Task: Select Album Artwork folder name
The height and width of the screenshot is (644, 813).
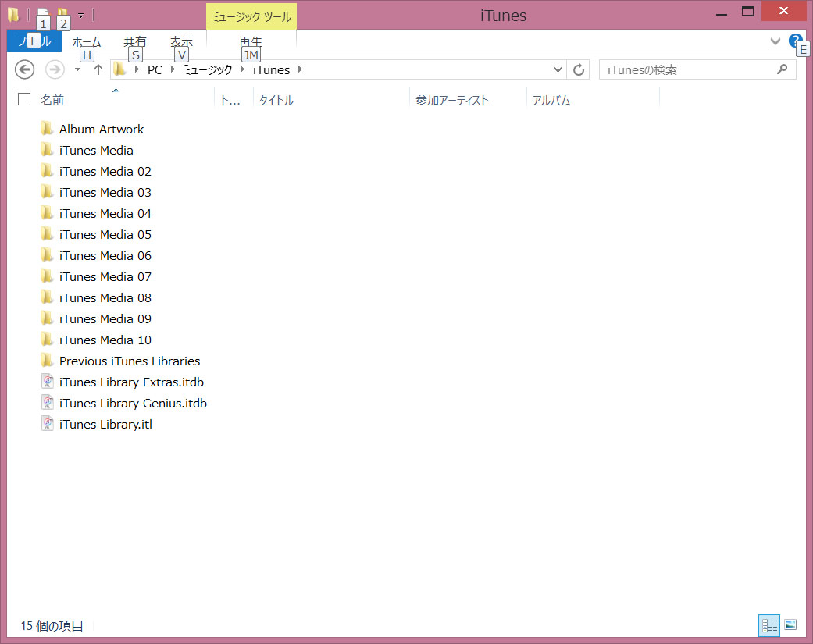Action: pyautogui.click(x=102, y=129)
